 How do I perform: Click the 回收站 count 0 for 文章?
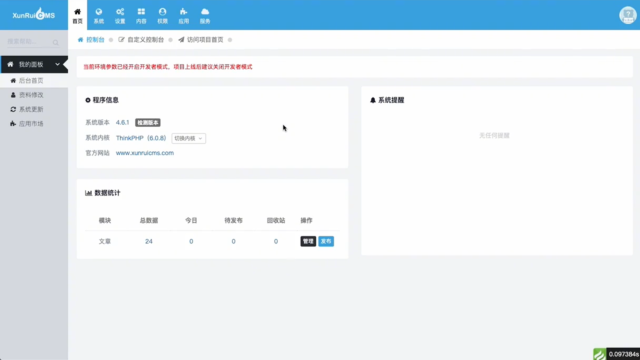click(276, 241)
